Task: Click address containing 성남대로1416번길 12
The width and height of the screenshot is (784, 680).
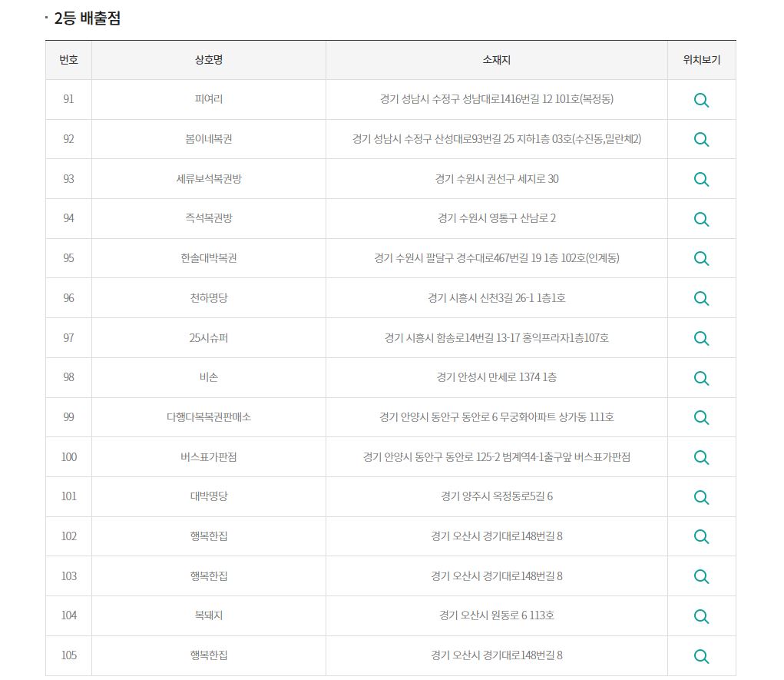Action: coord(497,99)
